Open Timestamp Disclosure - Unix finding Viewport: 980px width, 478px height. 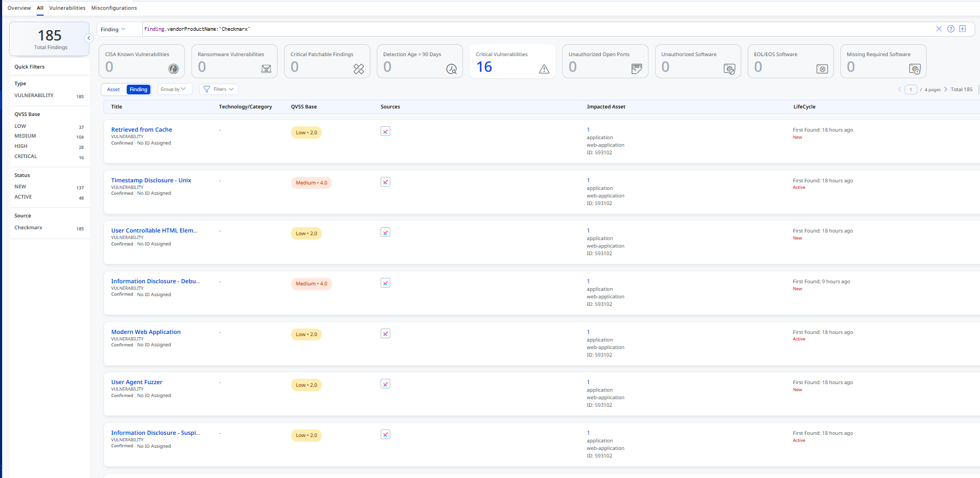point(151,180)
